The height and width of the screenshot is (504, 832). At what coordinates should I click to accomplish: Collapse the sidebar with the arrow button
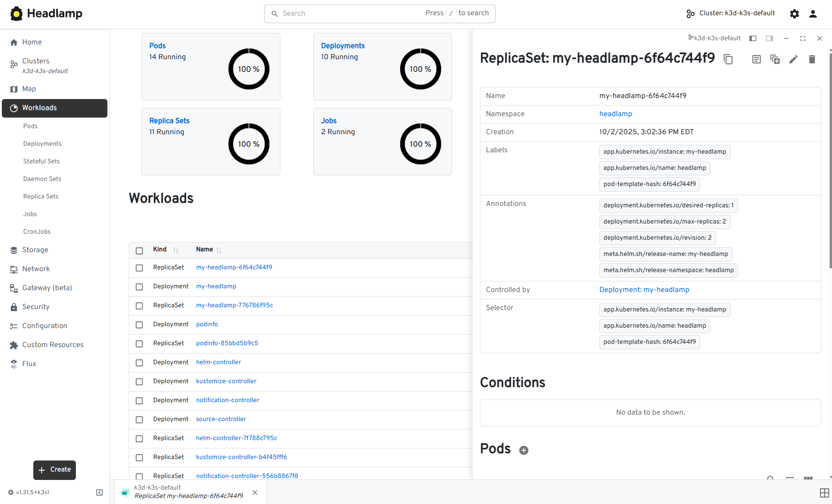point(99,492)
